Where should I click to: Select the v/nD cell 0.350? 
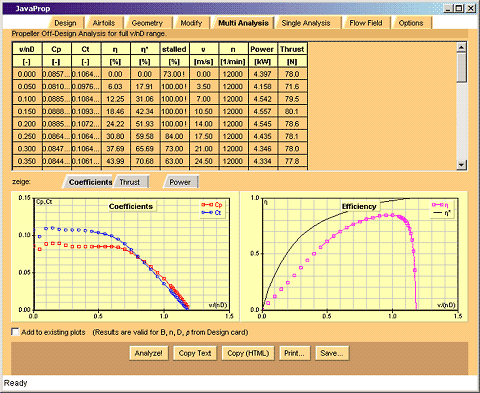(x=27, y=161)
